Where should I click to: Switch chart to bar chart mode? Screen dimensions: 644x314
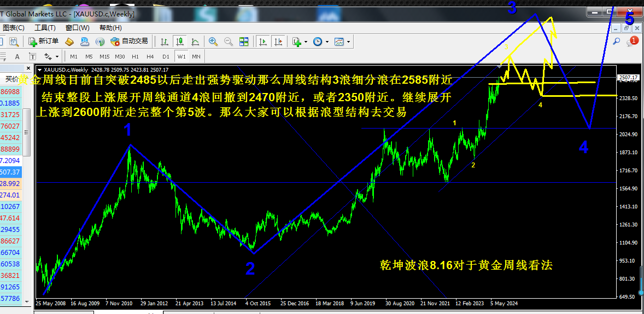point(165,42)
